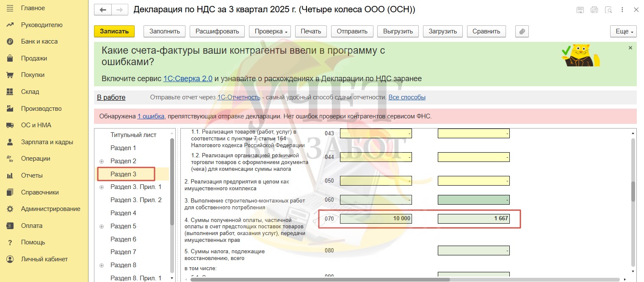Click the save diskette icon at top right
The image size is (644, 282).
point(580,10)
